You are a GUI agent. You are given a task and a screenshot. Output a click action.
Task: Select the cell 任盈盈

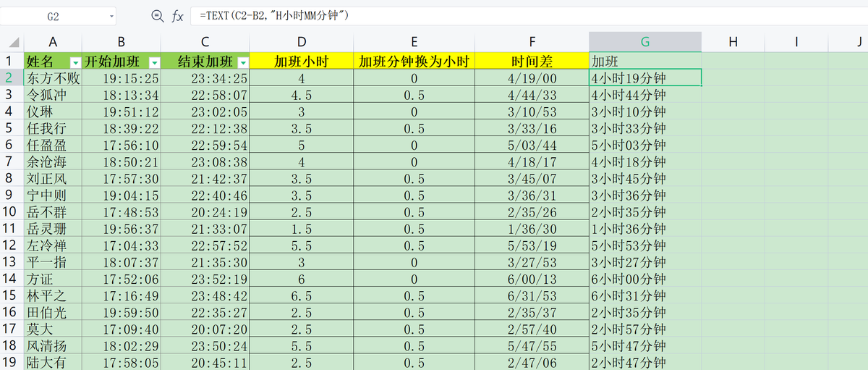point(53,145)
